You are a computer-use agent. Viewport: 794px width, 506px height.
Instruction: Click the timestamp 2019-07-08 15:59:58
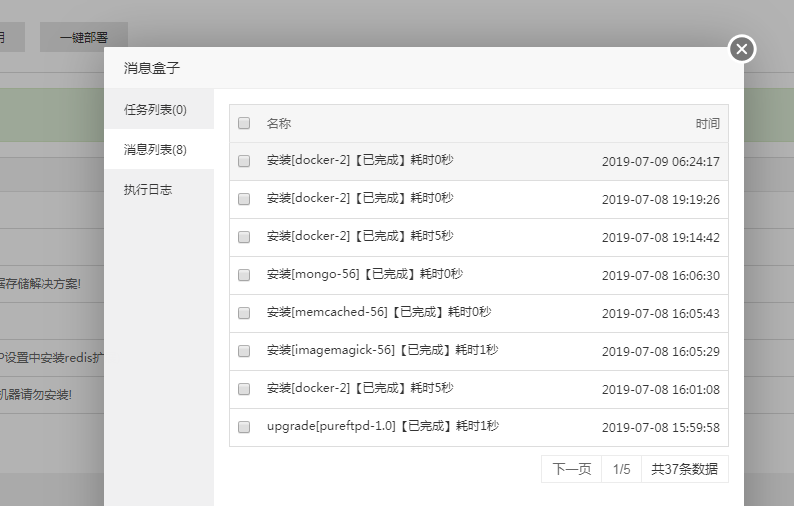coord(660,427)
